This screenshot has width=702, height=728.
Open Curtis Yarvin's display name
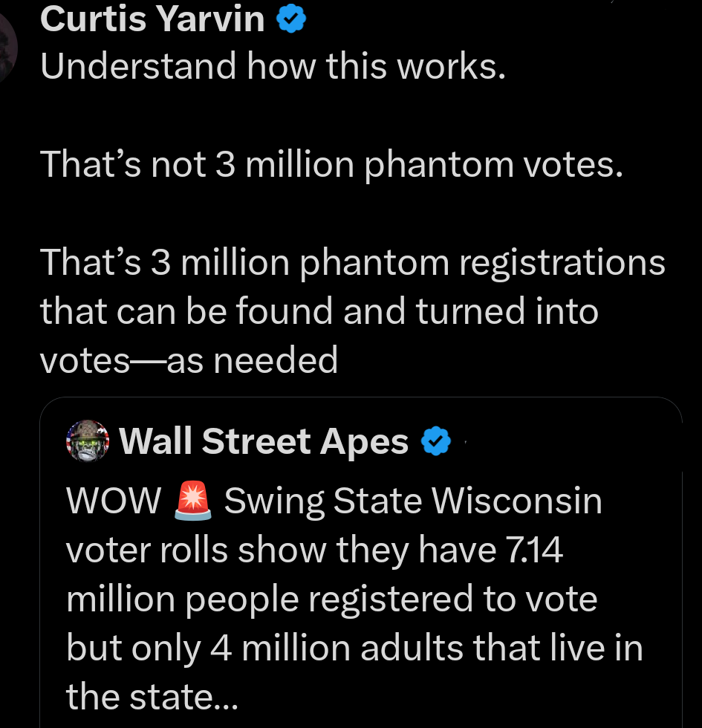click(x=152, y=19)
